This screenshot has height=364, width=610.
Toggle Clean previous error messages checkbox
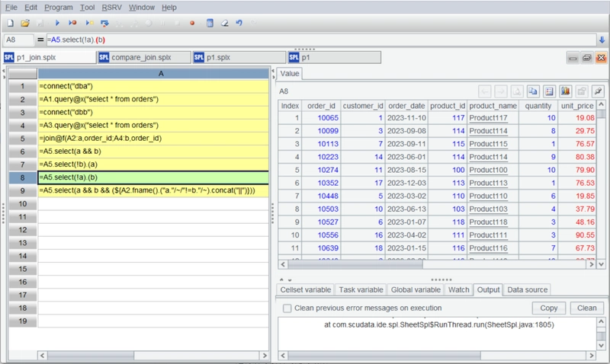click(287, 308)
